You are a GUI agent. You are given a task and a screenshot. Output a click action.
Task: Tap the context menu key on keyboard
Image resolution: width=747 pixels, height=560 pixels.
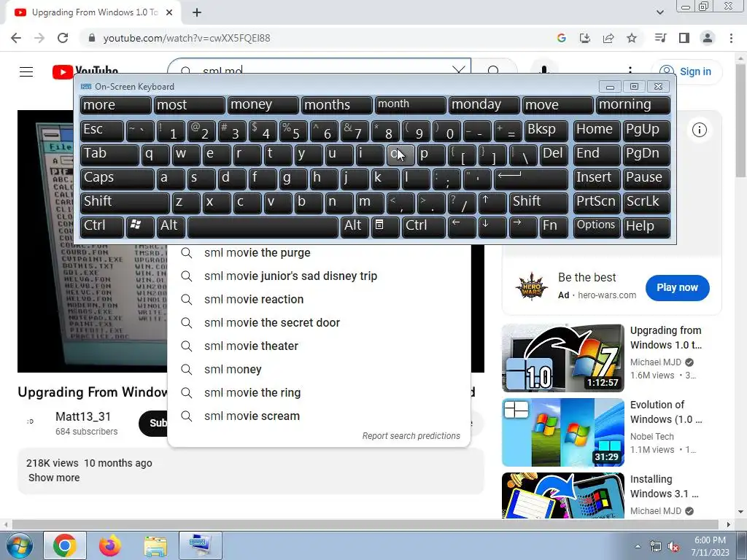click(385, 226)
